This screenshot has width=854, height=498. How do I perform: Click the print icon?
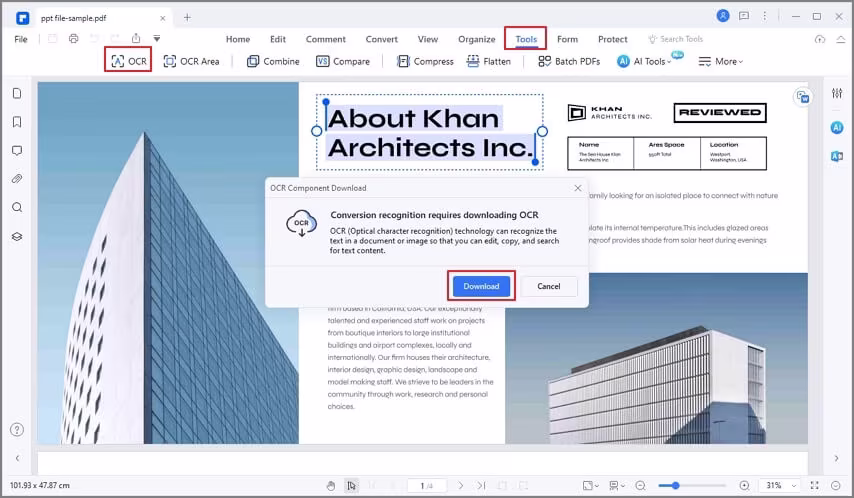pos(74,39)
